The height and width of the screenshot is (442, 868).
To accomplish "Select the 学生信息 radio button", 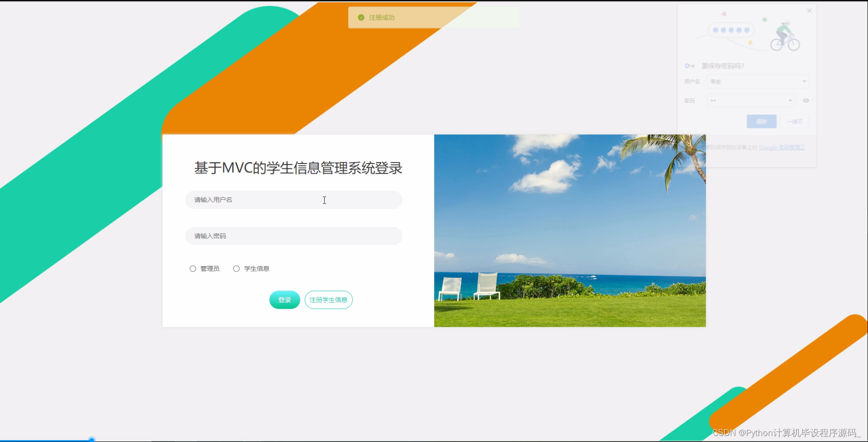I will (236, 268).
